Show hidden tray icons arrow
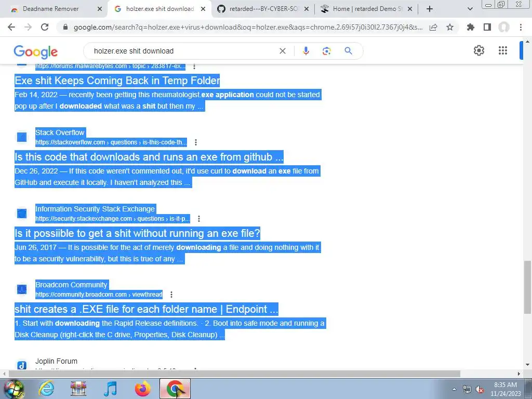 [x=454, y=390]
